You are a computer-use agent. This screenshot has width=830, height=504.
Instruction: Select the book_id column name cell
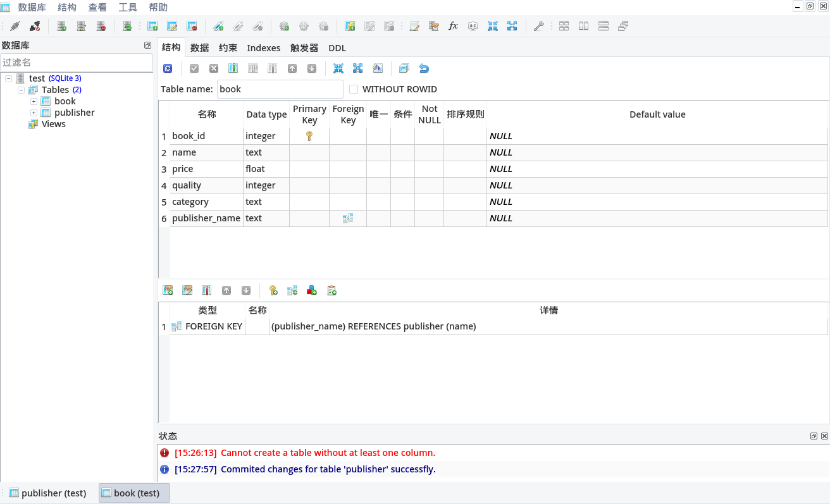[206, 136]
